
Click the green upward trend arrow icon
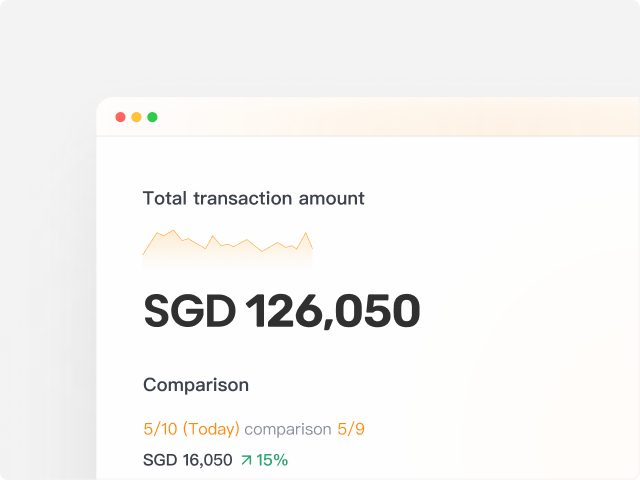click(x=246, y=460)
